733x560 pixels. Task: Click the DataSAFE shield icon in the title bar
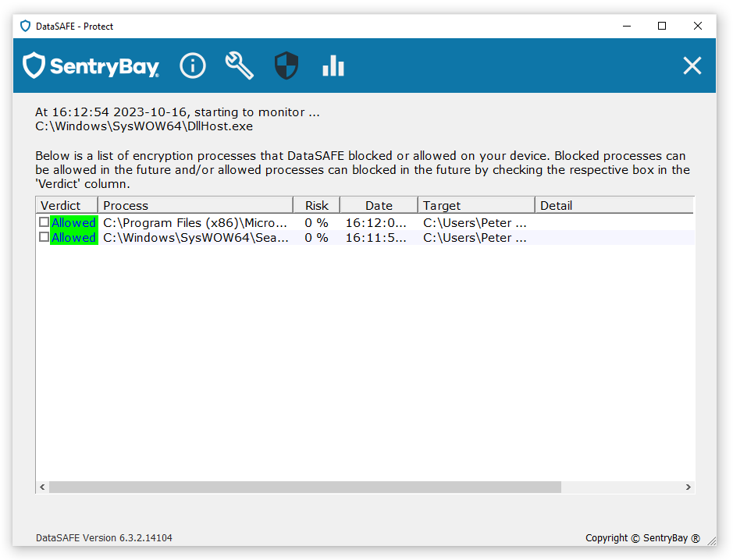coord(24,26)
